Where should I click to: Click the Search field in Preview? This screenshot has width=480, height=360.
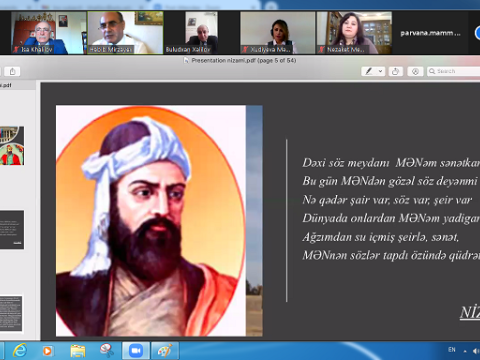click(454, 71)
